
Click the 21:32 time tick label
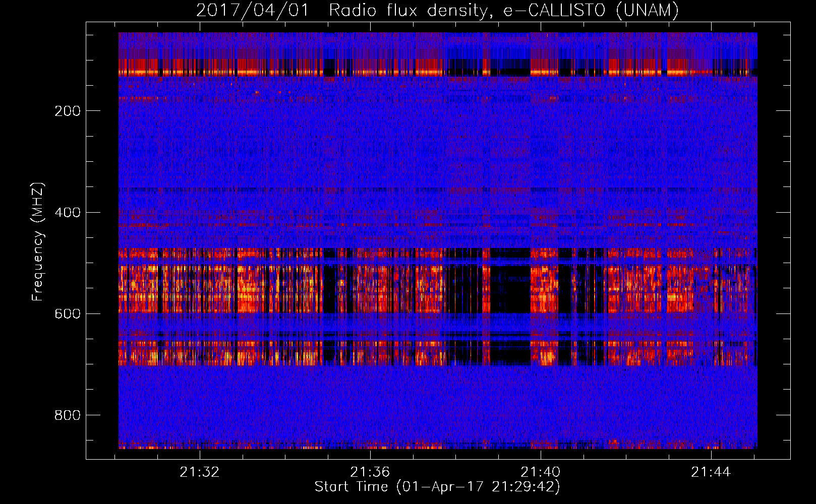pos(200,472)
